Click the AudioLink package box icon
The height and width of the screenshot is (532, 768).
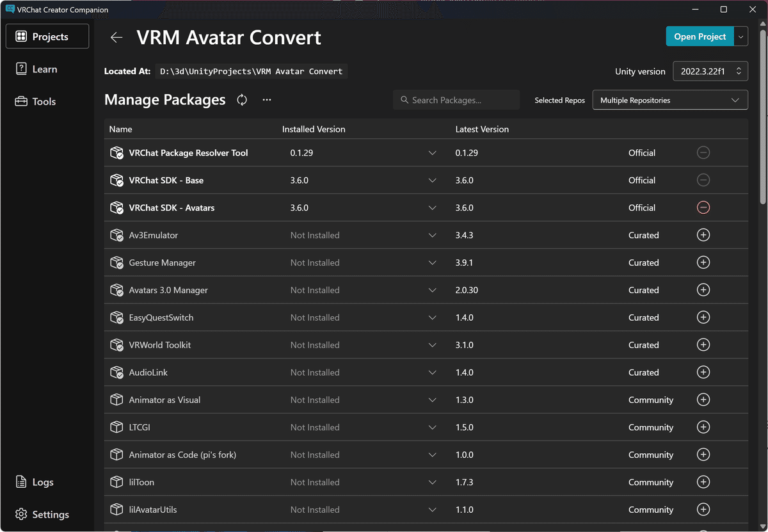point(116,372)
